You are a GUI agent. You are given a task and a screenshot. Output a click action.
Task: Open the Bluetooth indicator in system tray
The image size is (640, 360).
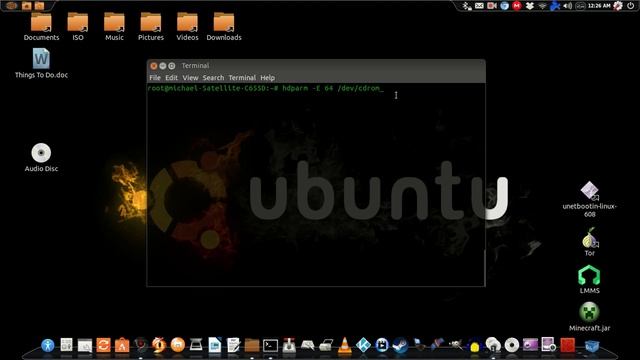tap(467, 6)
